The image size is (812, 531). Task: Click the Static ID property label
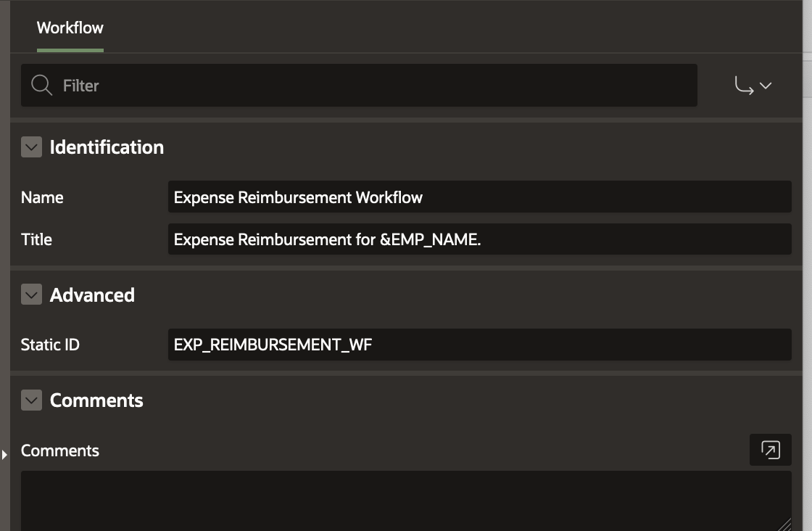click(x=50, y=345)
